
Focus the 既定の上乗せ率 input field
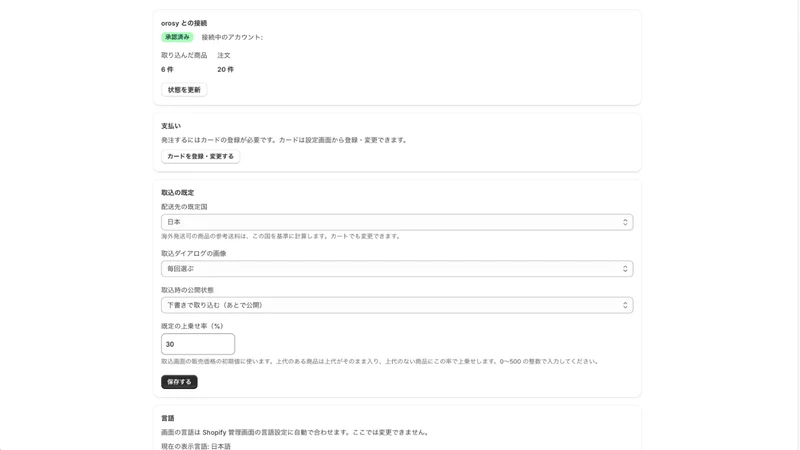click(198, 344)
